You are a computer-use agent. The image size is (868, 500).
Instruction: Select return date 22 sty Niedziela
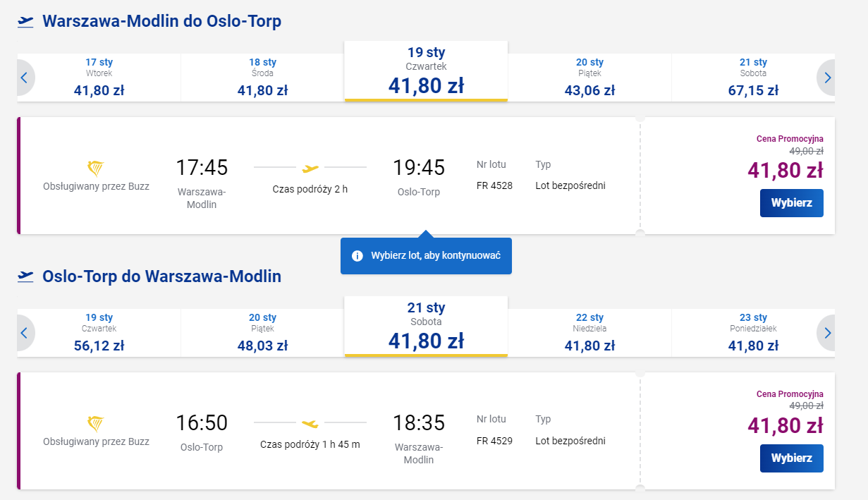[x=589, y=333]
